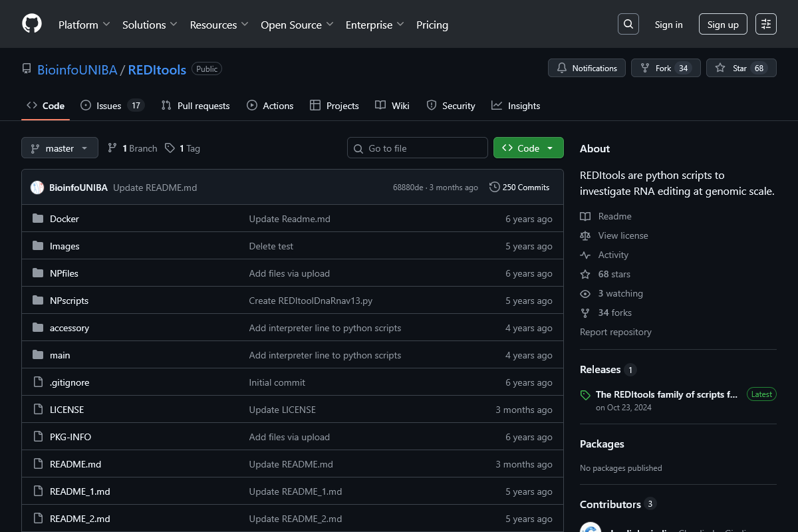The image size is (798, 532).
Task: Open the README.md file link
Action: [75, 464]
